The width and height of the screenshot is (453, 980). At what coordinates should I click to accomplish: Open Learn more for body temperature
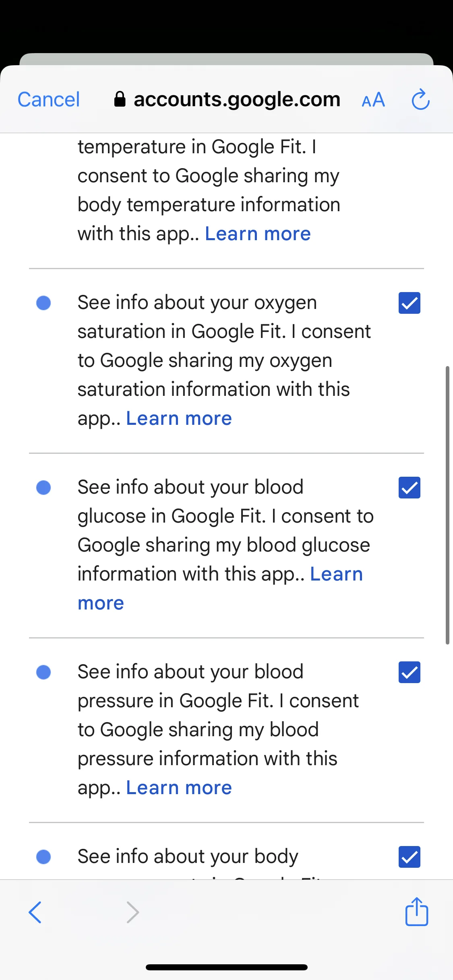pyautogui.click(x=258, y=234)
